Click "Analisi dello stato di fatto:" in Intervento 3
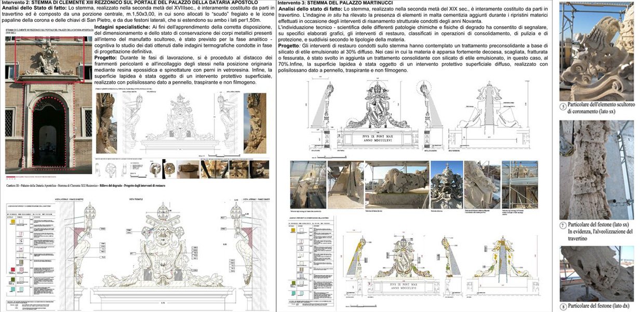Screen dimensions: 644x312 (x=310, y=9)
